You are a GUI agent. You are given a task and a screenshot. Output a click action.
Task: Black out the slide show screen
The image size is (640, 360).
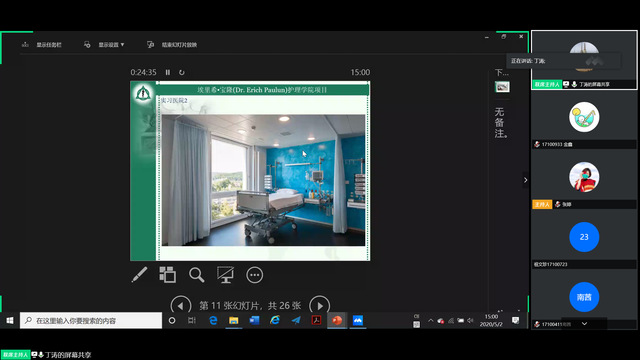(225, 275)
